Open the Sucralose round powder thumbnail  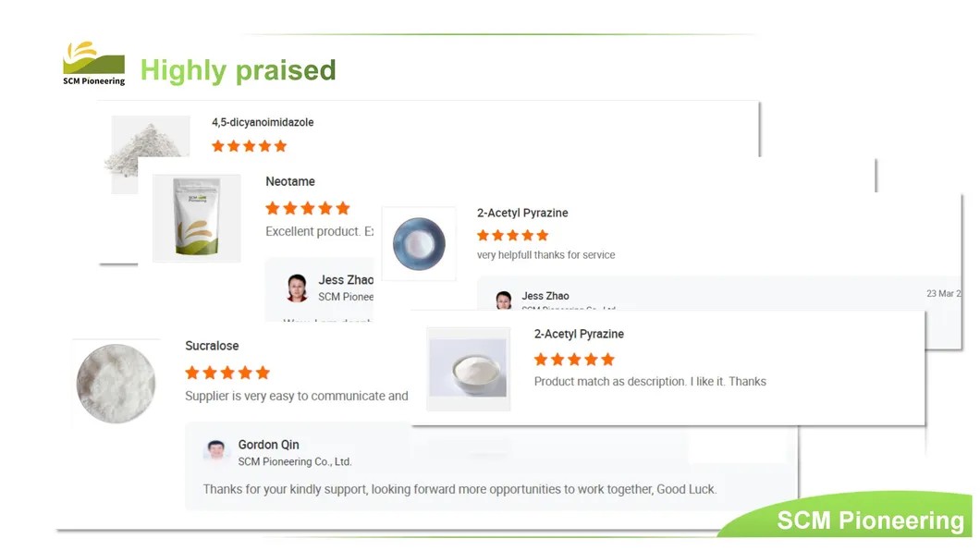click(116, 384)
